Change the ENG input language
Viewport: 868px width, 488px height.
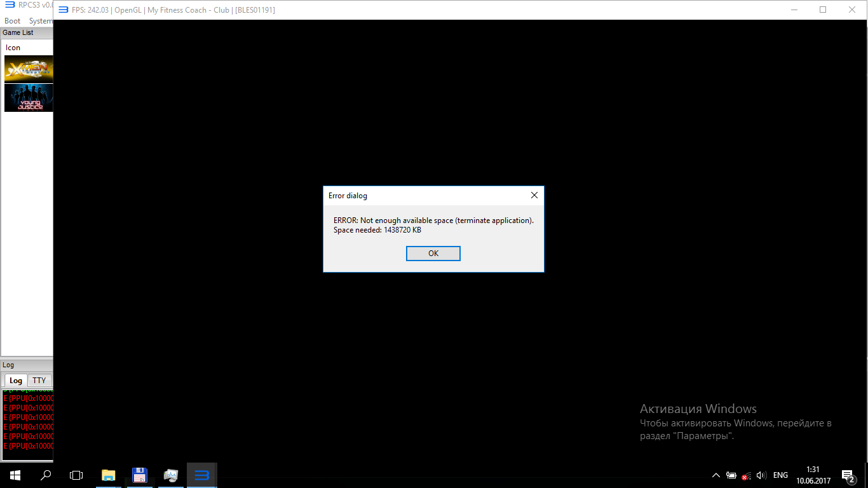780,475
